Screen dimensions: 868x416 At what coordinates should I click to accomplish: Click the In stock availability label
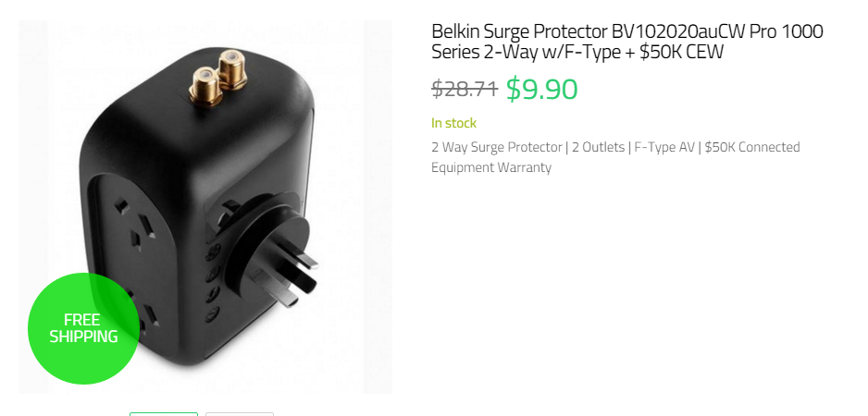tap(454, 123)
